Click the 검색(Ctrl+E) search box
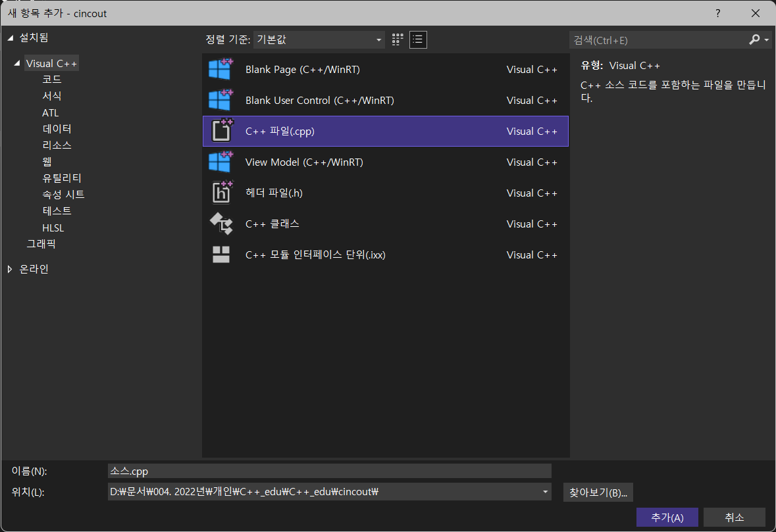Viewport: 776px width, 532px height. [658, 40]
